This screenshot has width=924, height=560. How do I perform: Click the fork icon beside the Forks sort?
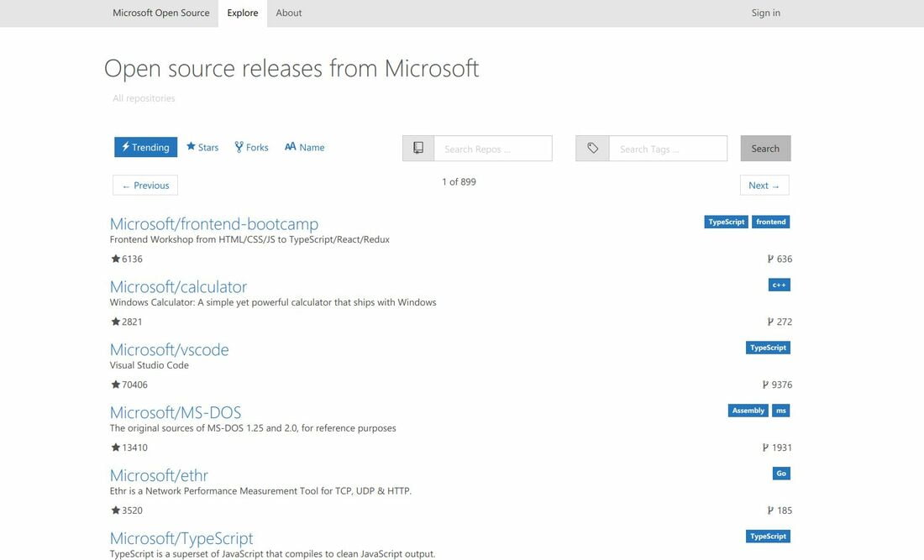pos(238,147)
